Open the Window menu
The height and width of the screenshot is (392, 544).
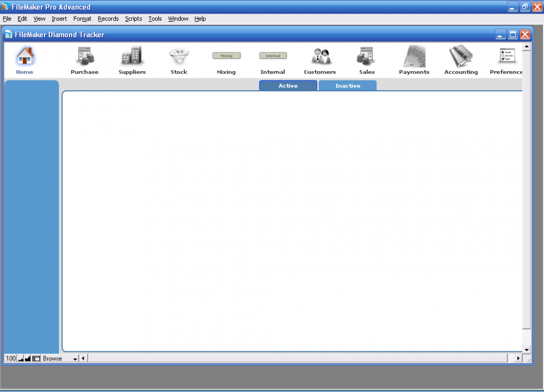pyautogui.click(x=178, y=18)
